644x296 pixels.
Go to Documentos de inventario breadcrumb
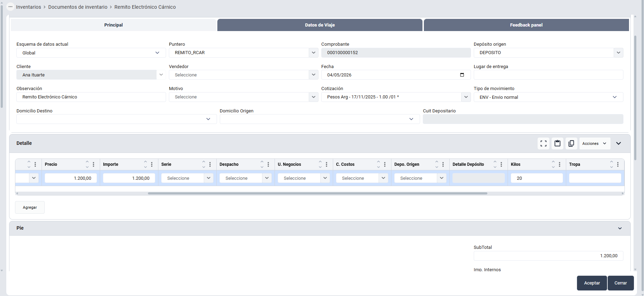[x=78, y=7]
